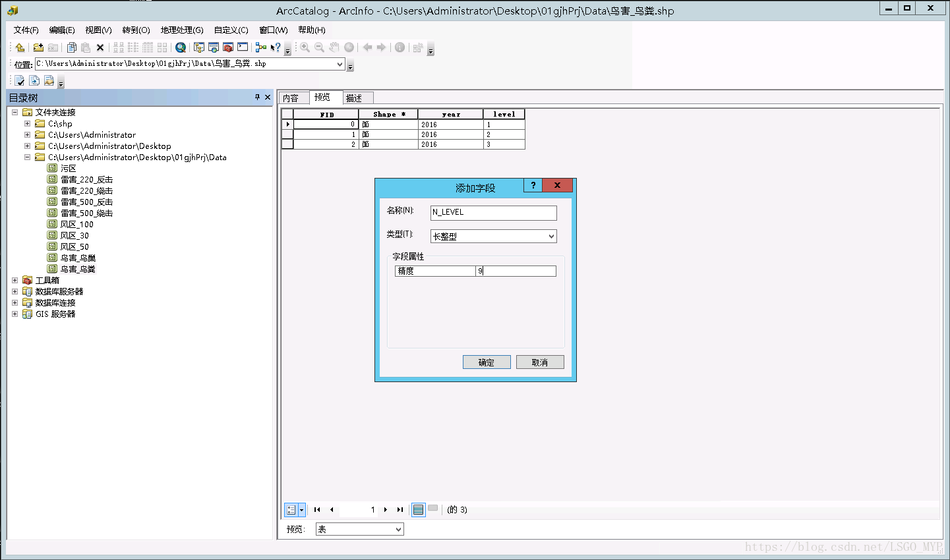The height and width of the screenshot is (560, 950).
Task: Go to last record button
Action: point(400,509)
